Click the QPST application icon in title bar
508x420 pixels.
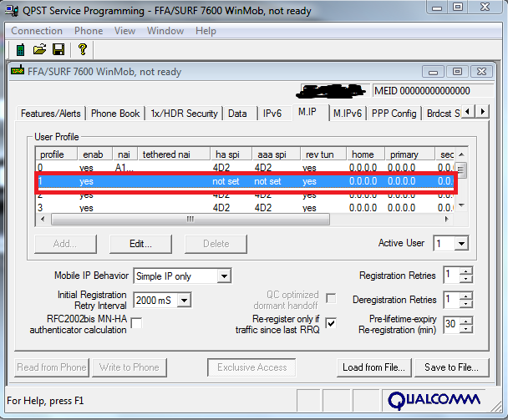click(13, 11)
